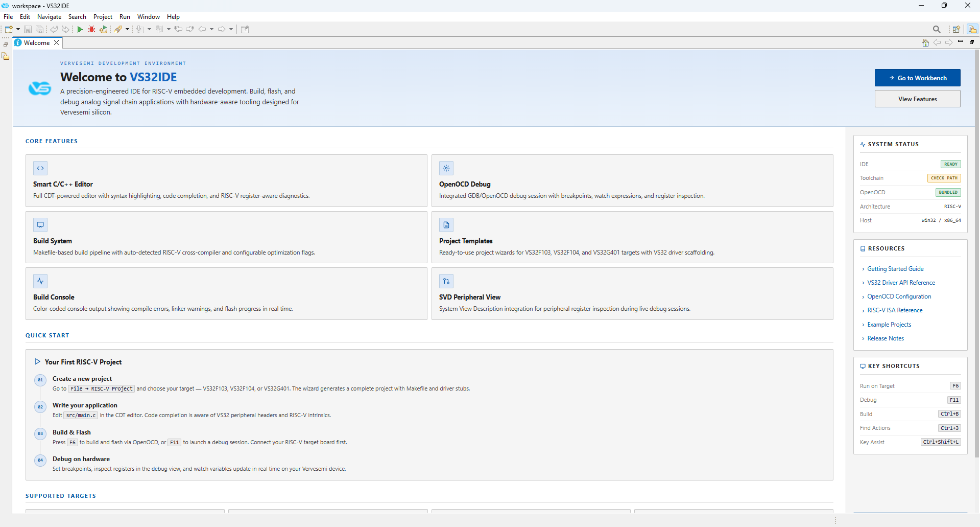Toggle the Welcome page maximize control
The image size is (980, 527).
coord(971,41)
